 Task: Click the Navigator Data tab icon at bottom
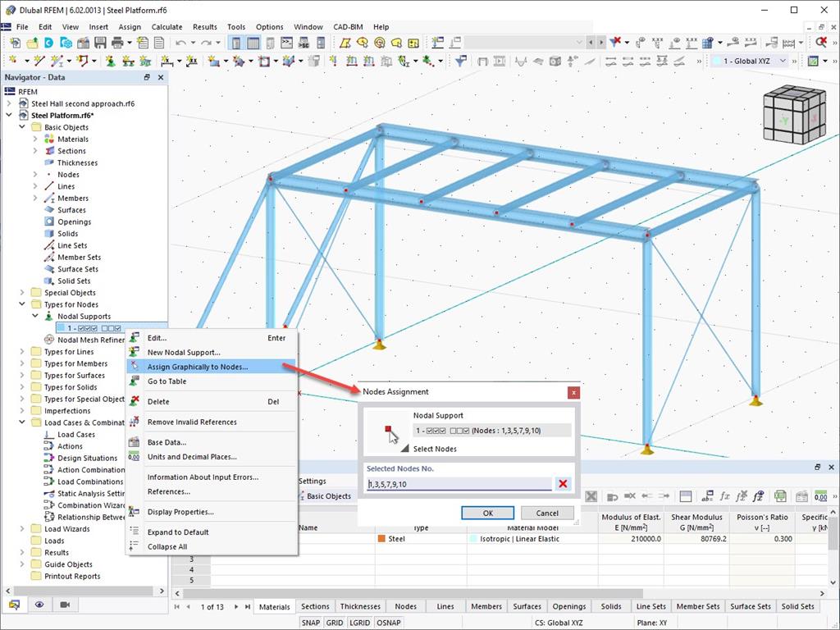[x=14, y=605]
